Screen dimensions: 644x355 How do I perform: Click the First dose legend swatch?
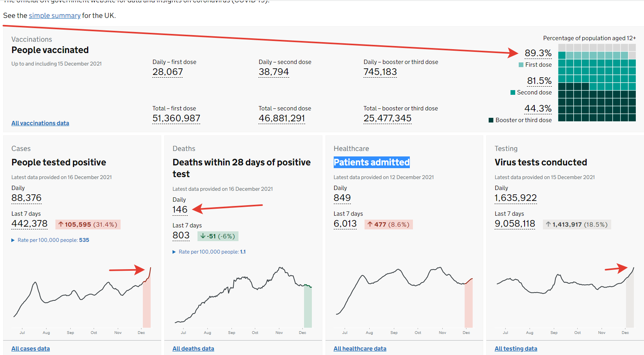[x=521, y=65]
